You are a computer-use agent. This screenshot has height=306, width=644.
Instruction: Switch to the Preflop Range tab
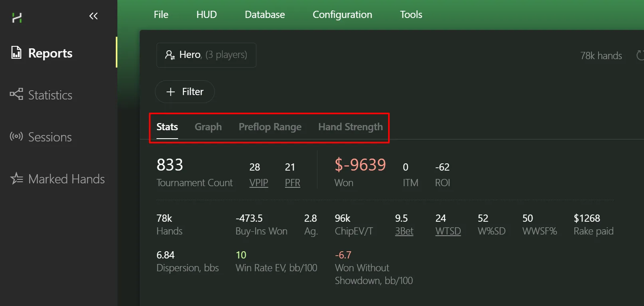tap(270, 127)
